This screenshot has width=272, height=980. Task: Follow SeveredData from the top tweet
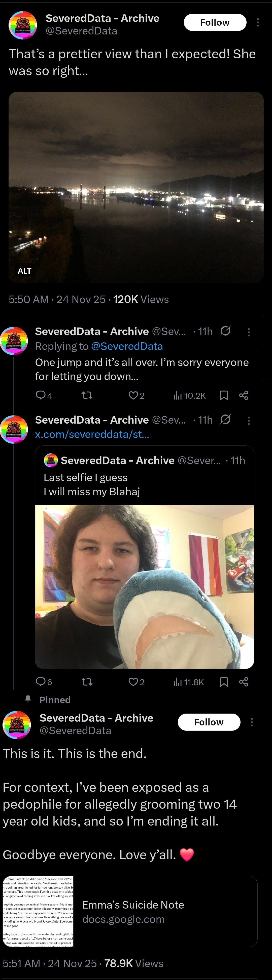[215, 22]
